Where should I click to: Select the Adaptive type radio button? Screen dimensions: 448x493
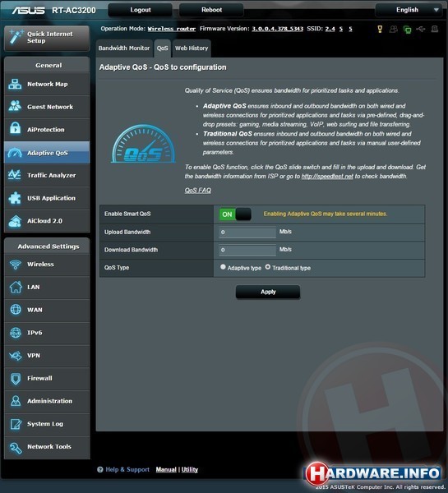click(223, 267)
